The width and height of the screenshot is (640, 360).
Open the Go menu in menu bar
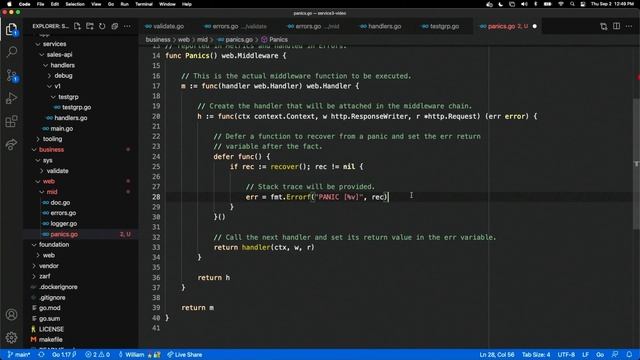tap(111, 4)
